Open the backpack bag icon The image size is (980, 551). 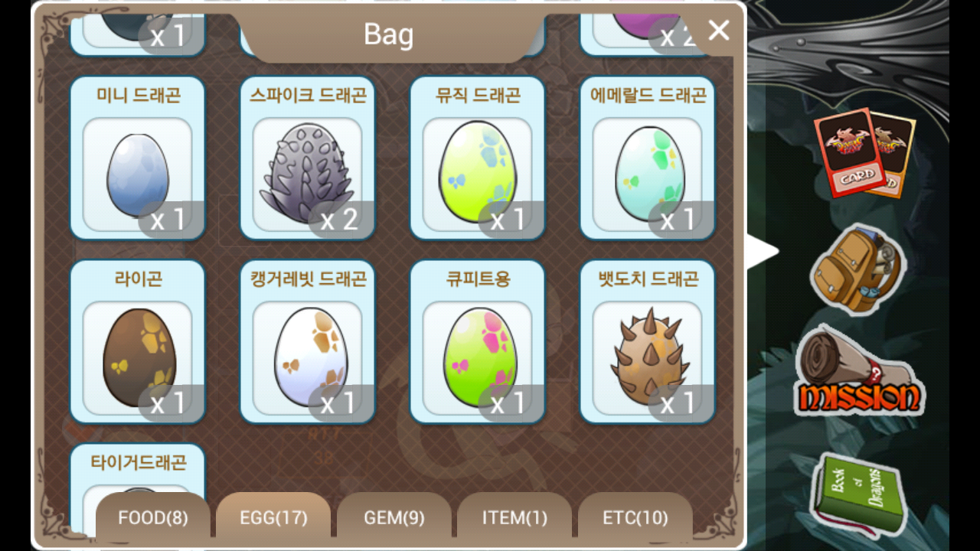pyautogui.click(x=857, y=269)
